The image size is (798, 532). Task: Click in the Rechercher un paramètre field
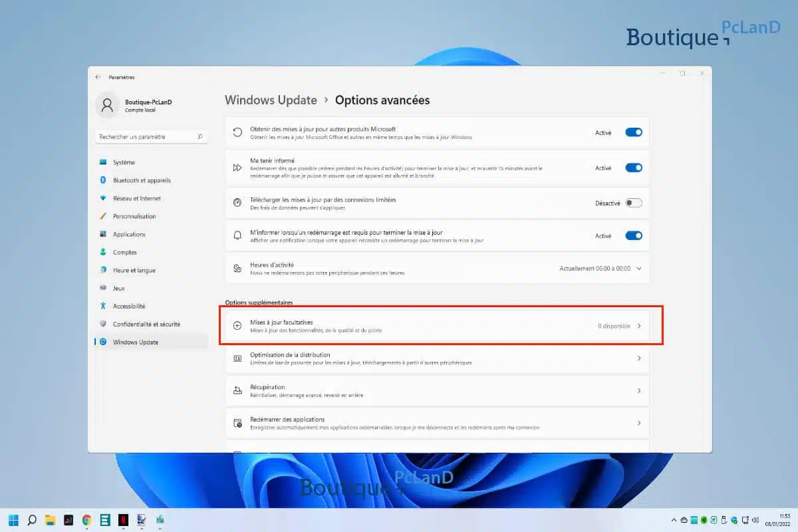point(151,136)
